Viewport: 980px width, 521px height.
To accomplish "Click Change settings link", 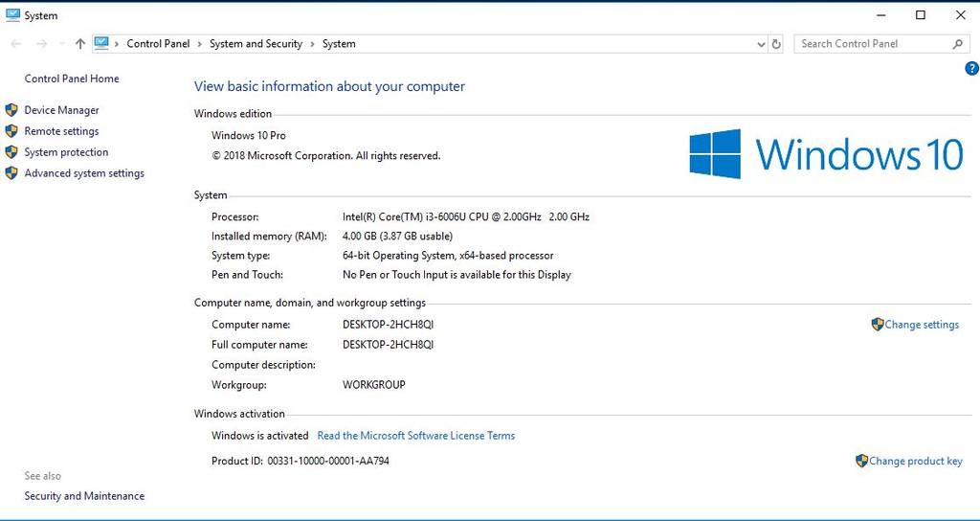I will point(922,325).
